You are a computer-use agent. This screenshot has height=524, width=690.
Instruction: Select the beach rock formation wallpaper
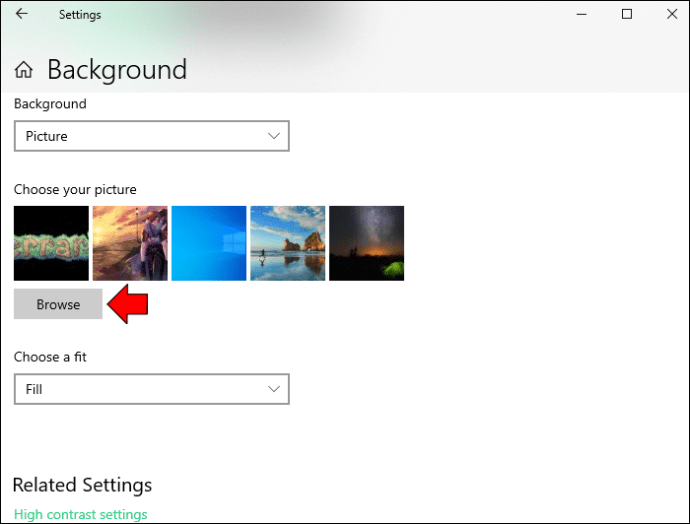[288, 243]
